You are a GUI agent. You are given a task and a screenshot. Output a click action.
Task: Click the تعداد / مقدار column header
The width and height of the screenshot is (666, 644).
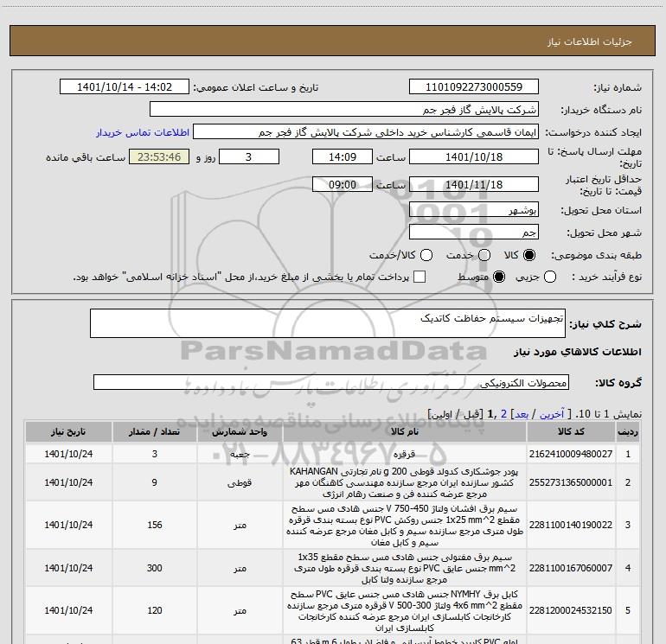tap(155, 431)
